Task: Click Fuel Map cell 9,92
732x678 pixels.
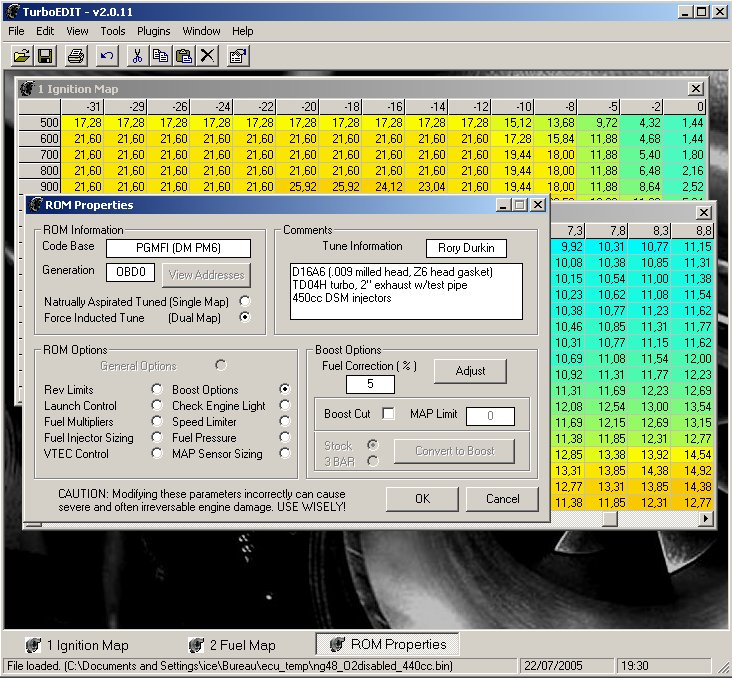Action: pos(569,247)
